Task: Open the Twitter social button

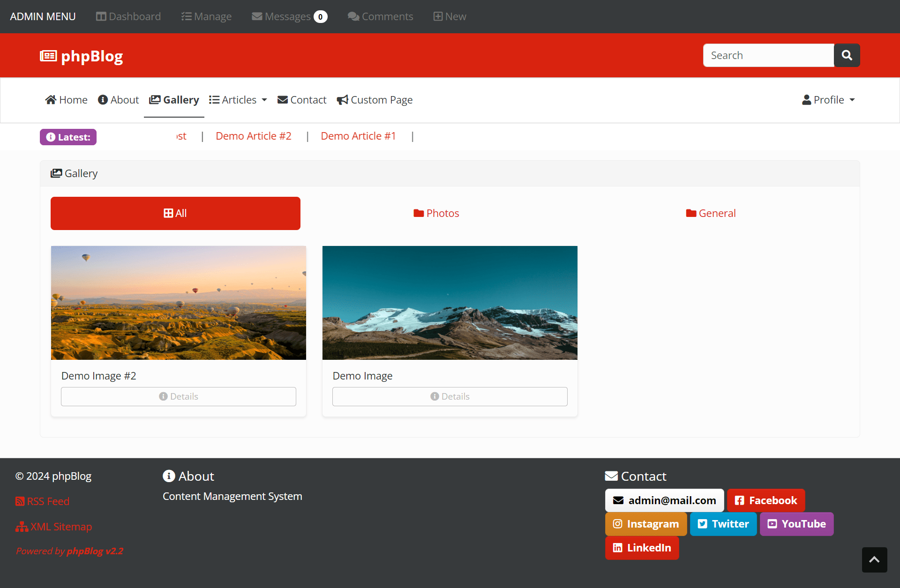Action: 723,524
